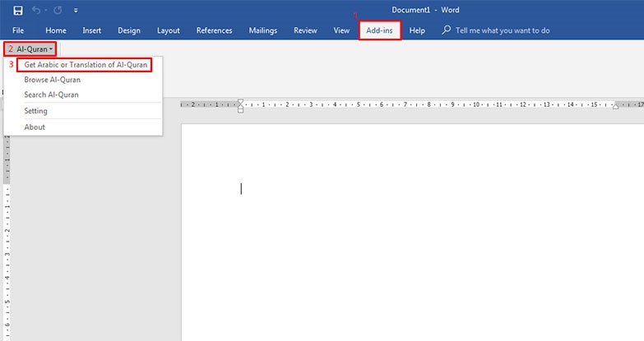Click the Save icon in the title bar

pos(17,10)
